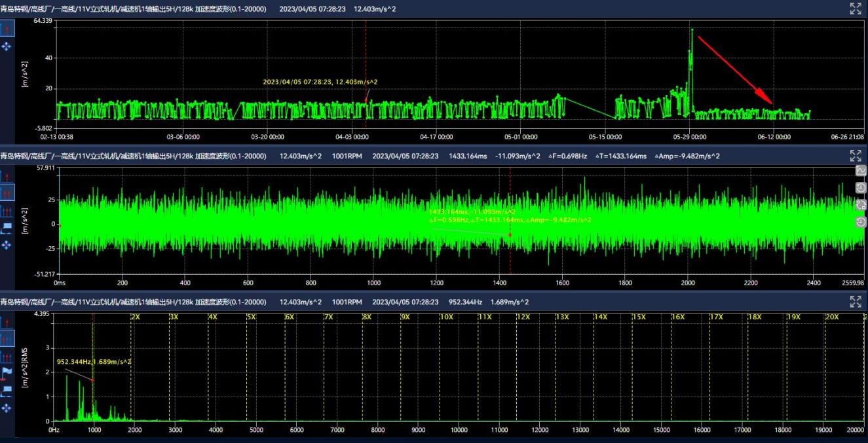Click the highest trend spike near 05-29
This screenshot has width=868, height=443.
(692, 30)
